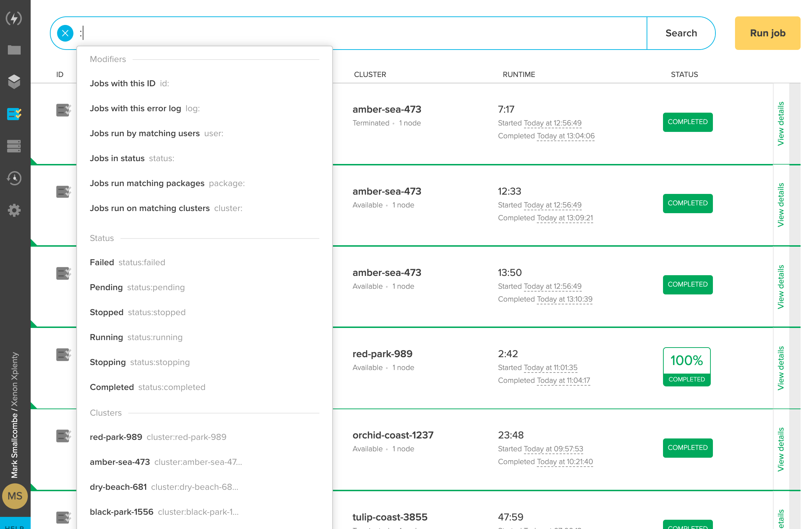Click the job icon for the red-park-989 row

(63, 355)
